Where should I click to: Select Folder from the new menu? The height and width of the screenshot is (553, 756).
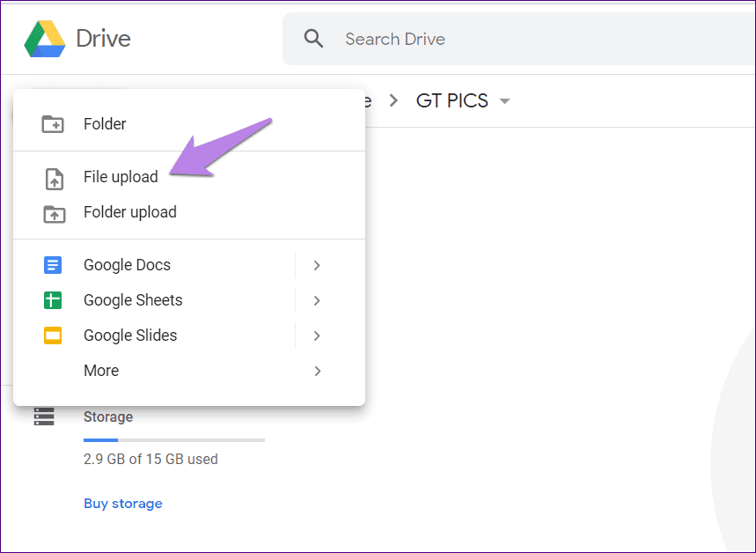189,124
